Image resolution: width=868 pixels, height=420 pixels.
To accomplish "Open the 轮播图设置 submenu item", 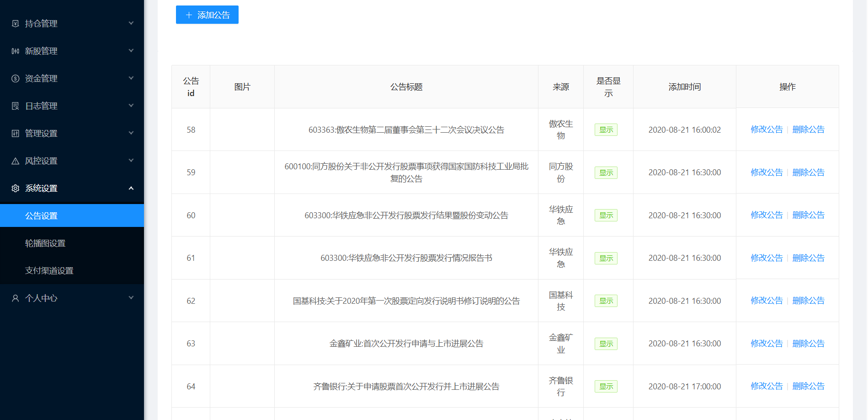I will (45, 243).
